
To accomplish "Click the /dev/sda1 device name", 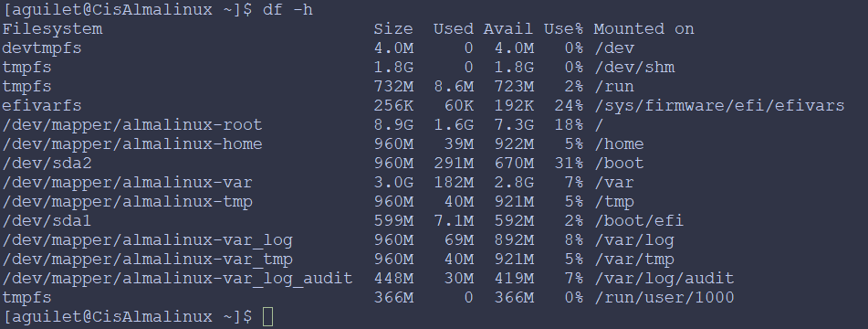I will tap(47, 221).
